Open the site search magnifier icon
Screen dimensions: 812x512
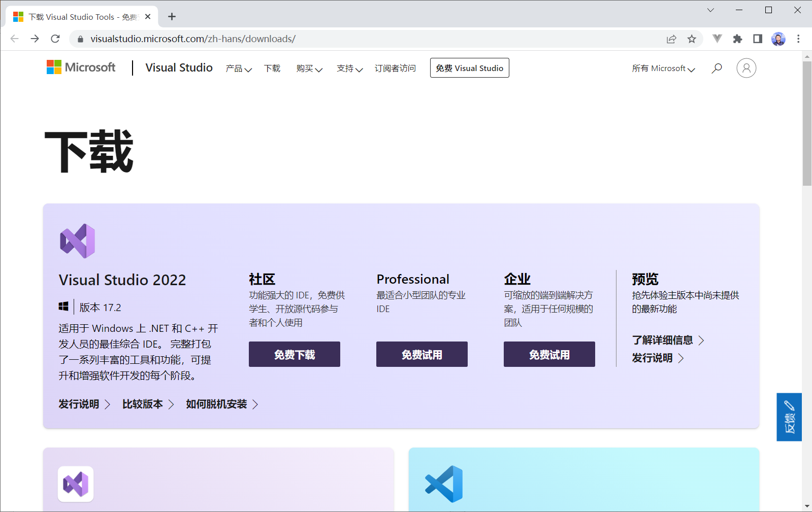[717, 68]
